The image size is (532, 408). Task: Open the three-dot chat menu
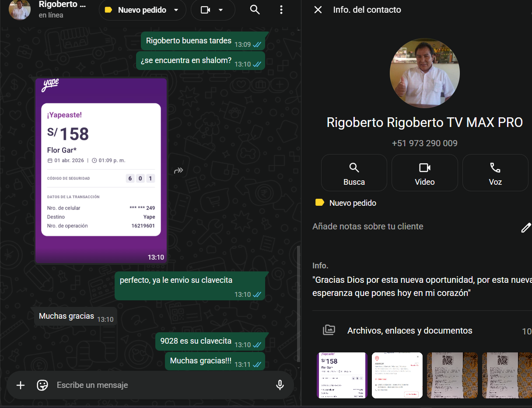pos(281,10)
